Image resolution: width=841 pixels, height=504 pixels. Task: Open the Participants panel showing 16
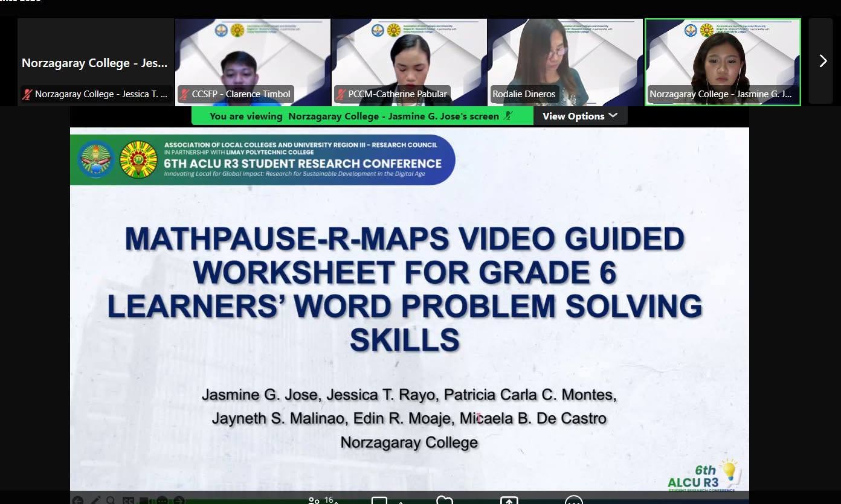point(314,501)
